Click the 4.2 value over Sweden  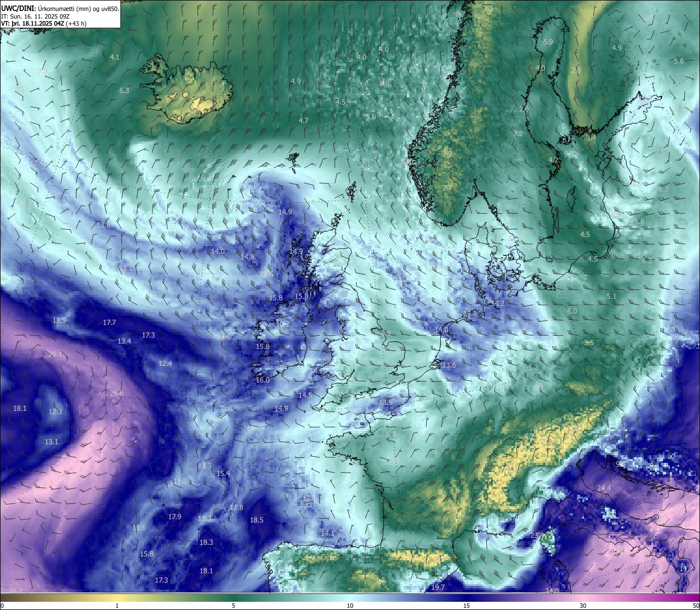tap(553, 160)
